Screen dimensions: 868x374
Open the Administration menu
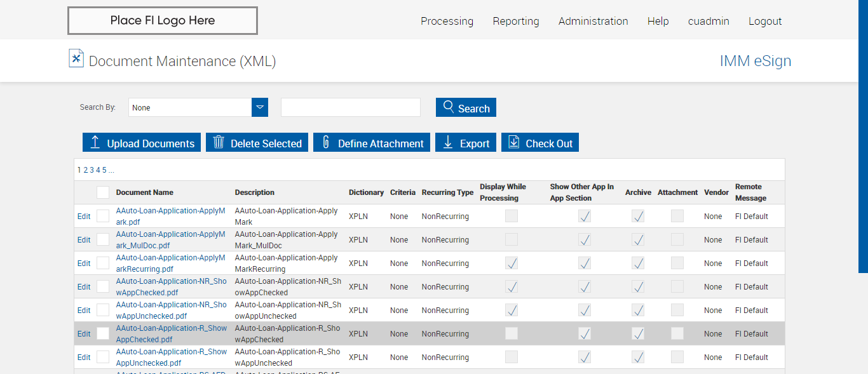[593, 21]
